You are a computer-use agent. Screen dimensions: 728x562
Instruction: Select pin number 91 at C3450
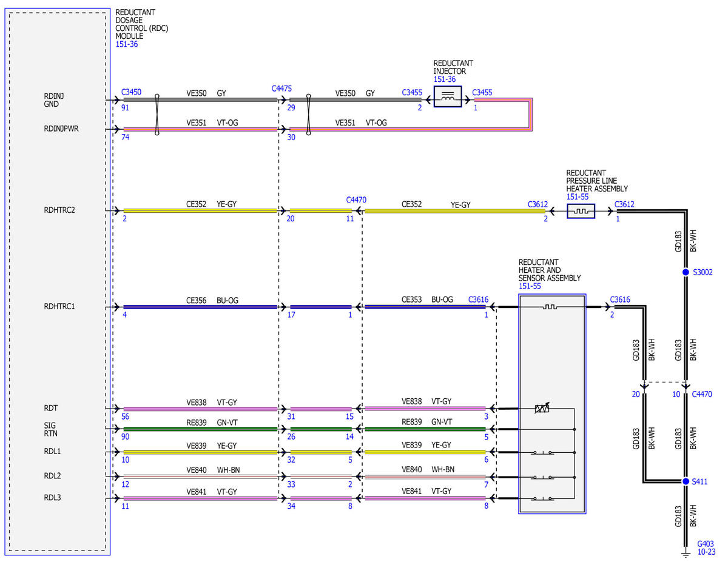pyautogui.click(x=126, y=108)
